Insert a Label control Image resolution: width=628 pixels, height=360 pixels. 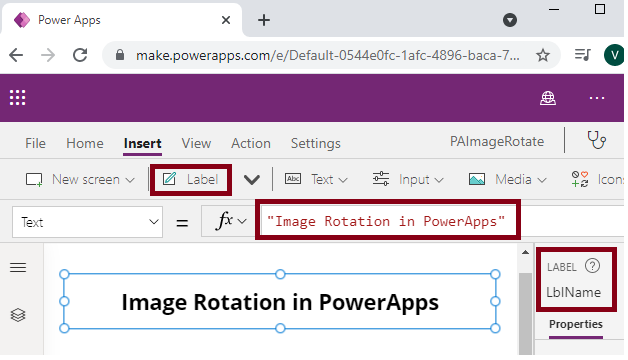(x=191, y=179)
